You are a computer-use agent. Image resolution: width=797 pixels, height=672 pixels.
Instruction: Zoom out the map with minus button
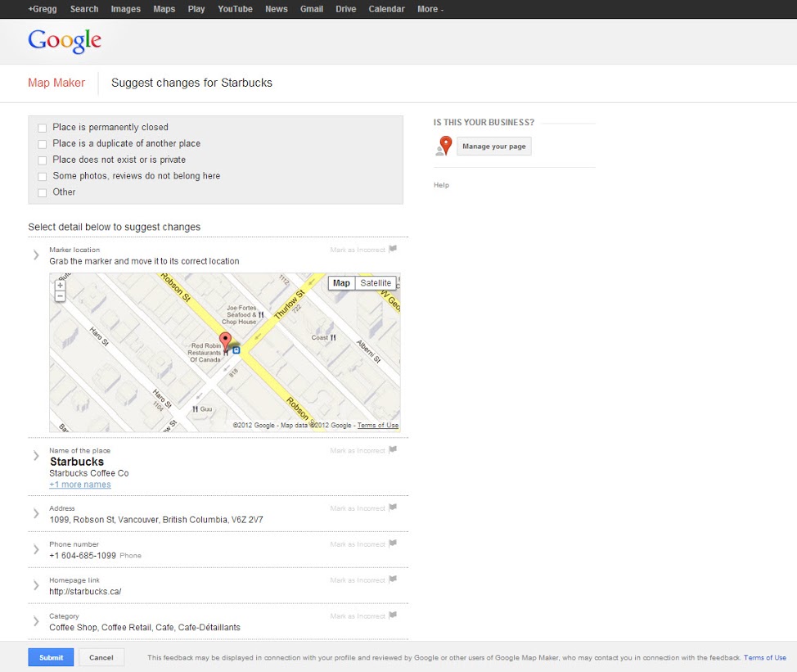pos(60,295)
